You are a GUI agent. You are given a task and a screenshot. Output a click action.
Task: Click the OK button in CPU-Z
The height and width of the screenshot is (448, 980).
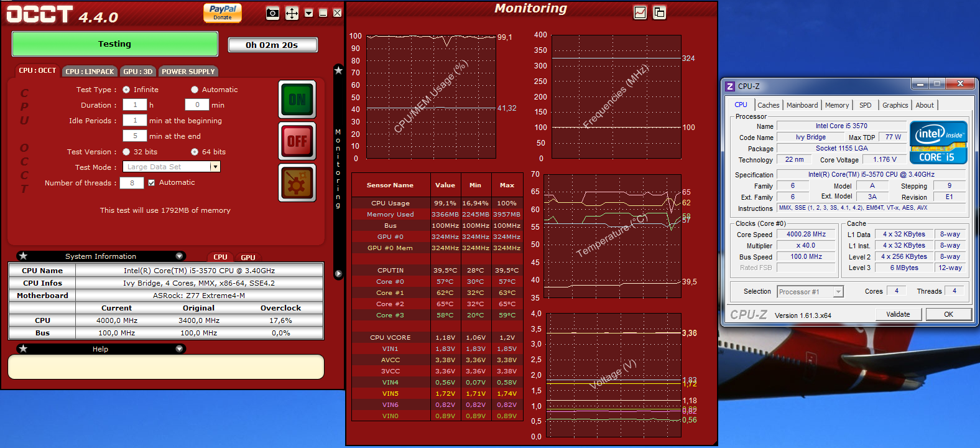click(x=948, y=314)
